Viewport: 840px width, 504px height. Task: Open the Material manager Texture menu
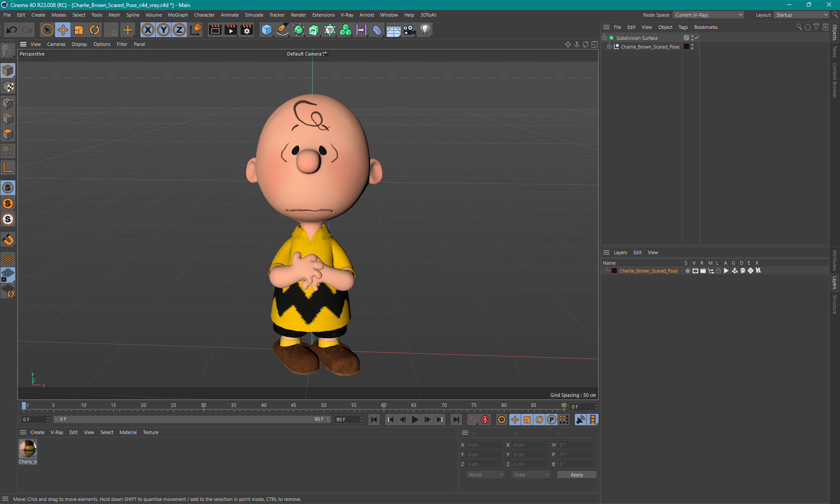(150, 432)
